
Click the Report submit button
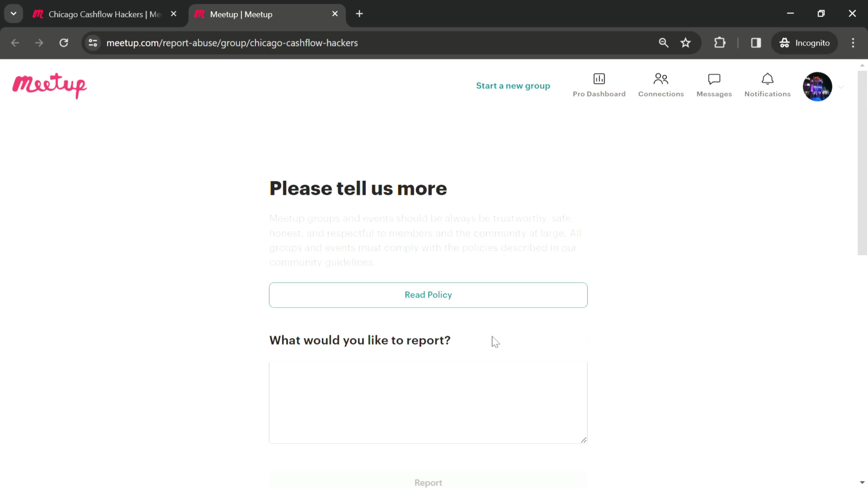pyautogui.click(x=429, y=483)
